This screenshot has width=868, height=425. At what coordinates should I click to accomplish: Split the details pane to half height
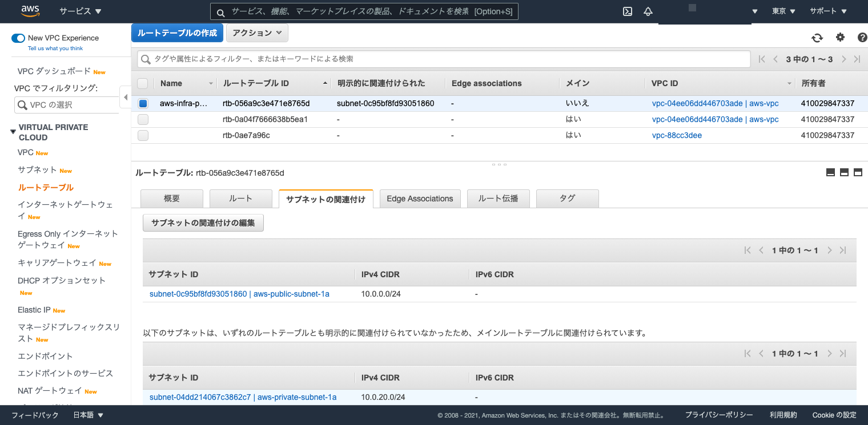point(844,173)
